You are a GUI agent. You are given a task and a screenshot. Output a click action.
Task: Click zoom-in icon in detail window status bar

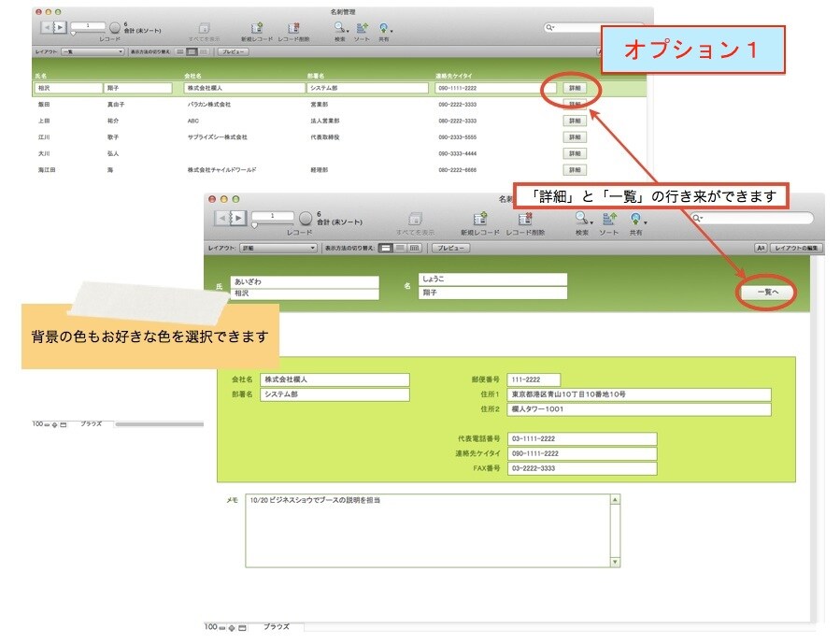click(232, 627)
